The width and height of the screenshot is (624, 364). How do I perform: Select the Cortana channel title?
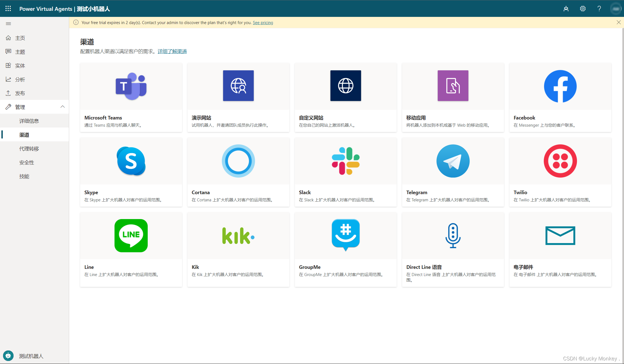(x=201, y=193)
